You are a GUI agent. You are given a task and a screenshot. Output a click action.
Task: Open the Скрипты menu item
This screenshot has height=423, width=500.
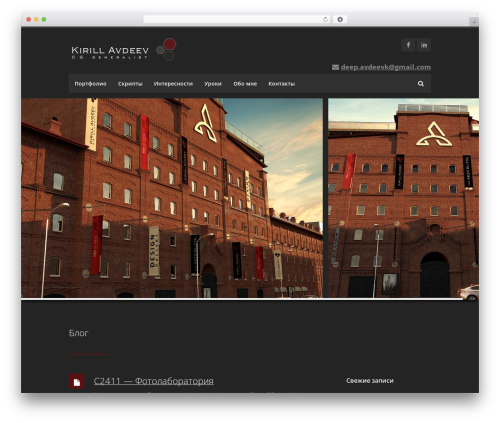(130, 84)
